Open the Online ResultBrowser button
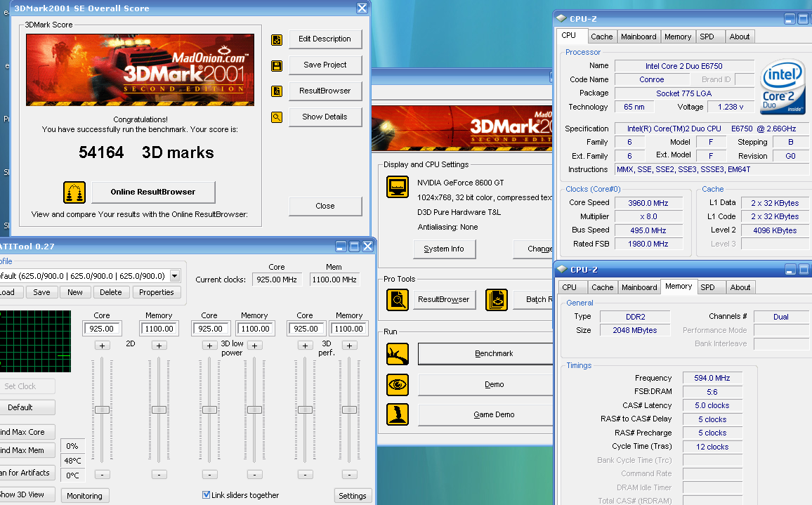This screenshot has height=505, width=812. 153,192
